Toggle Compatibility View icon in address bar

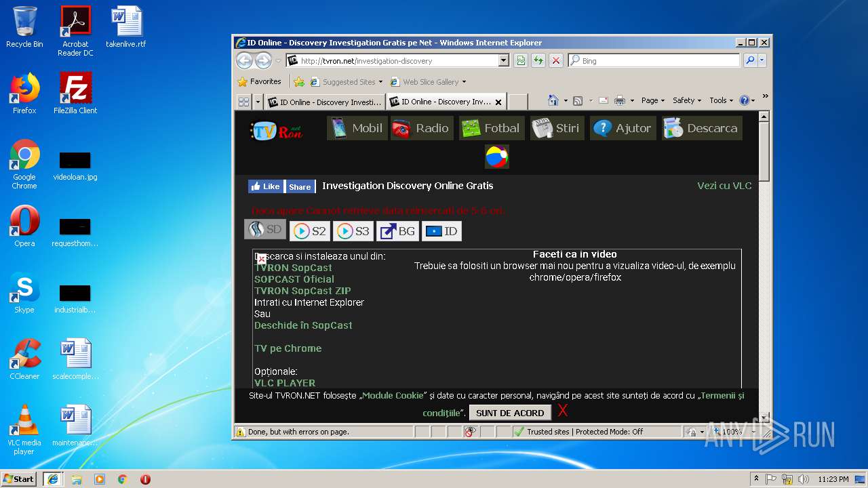point(520,60)
